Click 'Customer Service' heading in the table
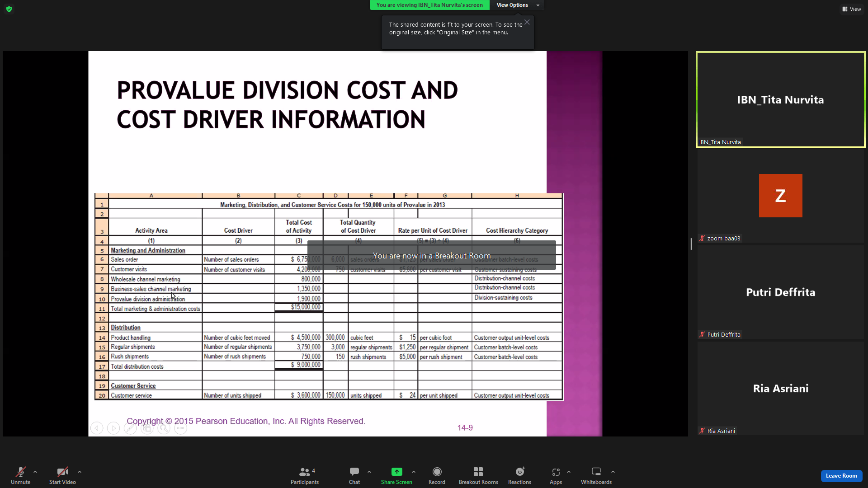The image size is (868, 488). (133, 386)
